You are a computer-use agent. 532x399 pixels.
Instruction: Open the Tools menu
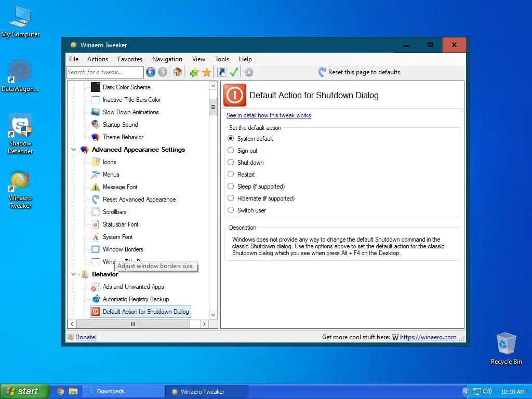coord(222,59)
